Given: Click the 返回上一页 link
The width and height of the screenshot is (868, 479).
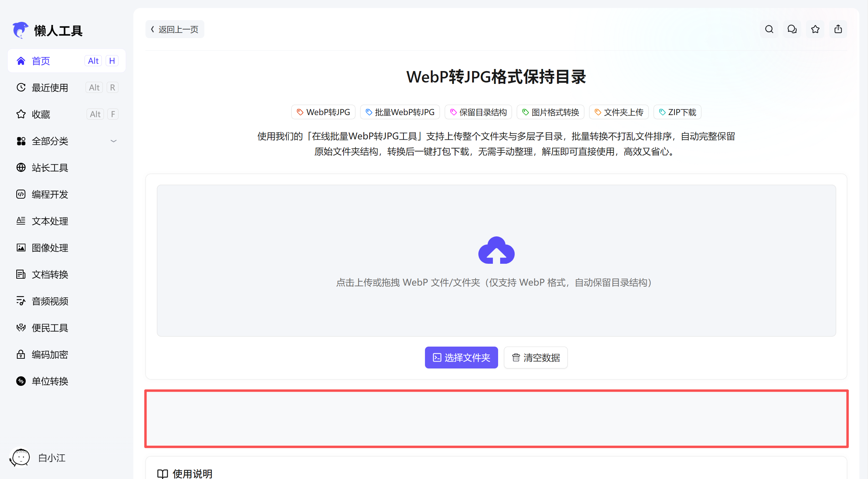Looking at the screenshot, I should pyautogui.click(x=175, y=29).
